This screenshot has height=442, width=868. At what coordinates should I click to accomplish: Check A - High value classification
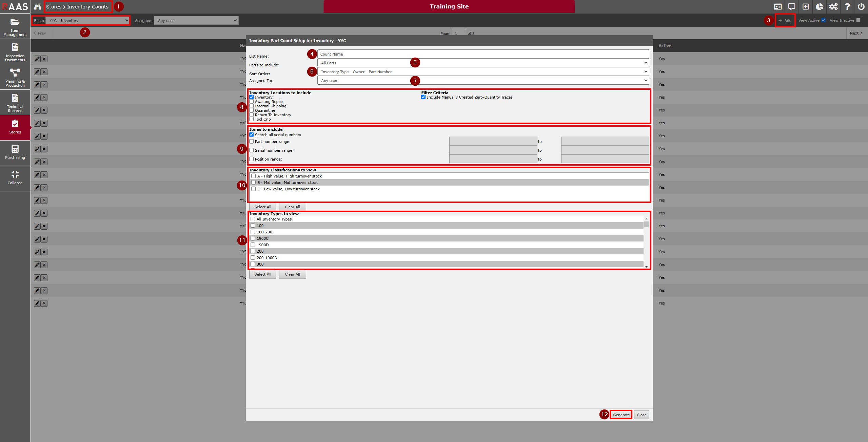tap(253, 176)
